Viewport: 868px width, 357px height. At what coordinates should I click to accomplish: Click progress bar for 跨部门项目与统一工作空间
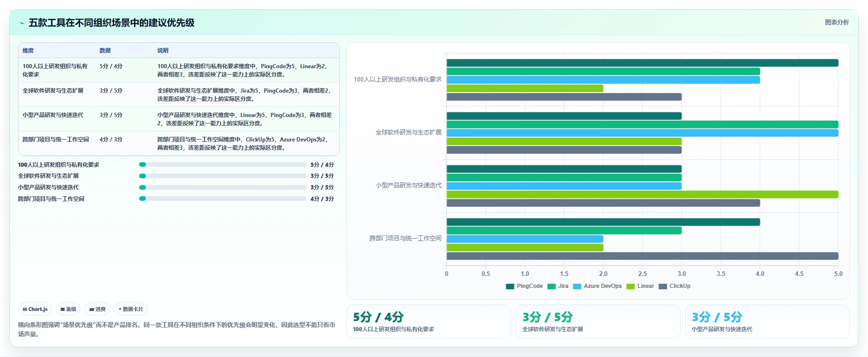tap(223, 199)
